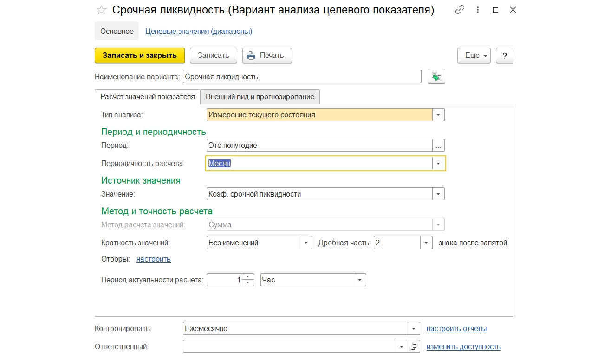Open the Responsible field selection icon
Screen dimensions: 598x364
(x=414, y=347)
